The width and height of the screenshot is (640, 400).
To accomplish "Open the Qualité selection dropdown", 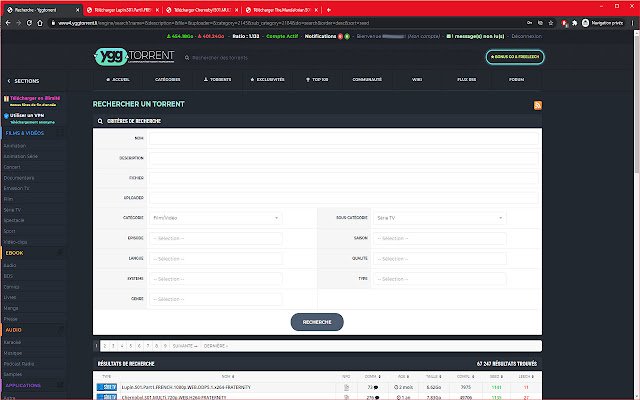I will point(440,259).
